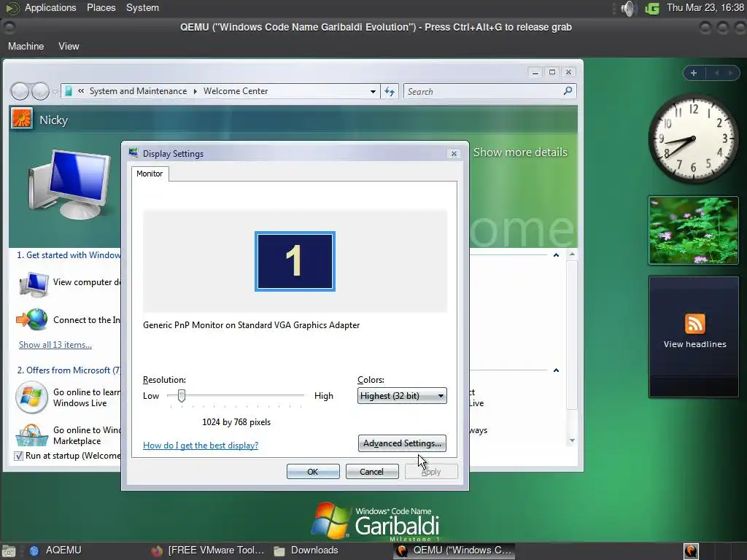Select the Monitor tab
Image resolution: width=747 pixels, height=560 pixels.
[x=150, y=174]
